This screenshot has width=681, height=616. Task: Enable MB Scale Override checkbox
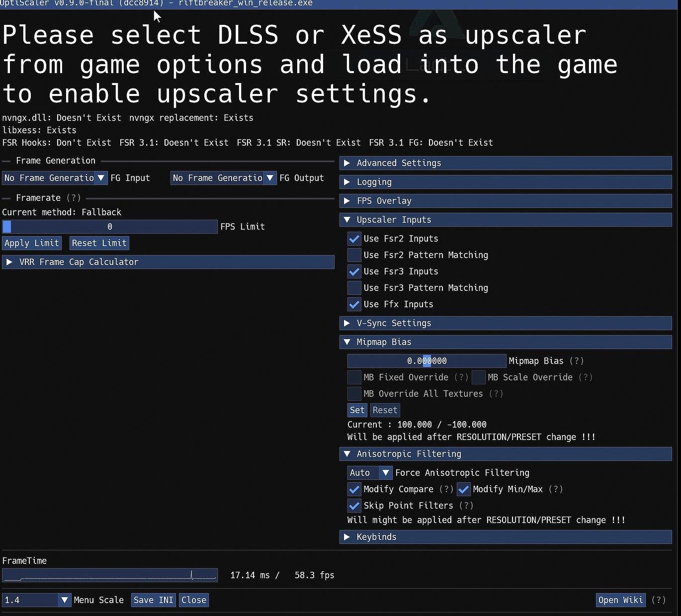479,377
